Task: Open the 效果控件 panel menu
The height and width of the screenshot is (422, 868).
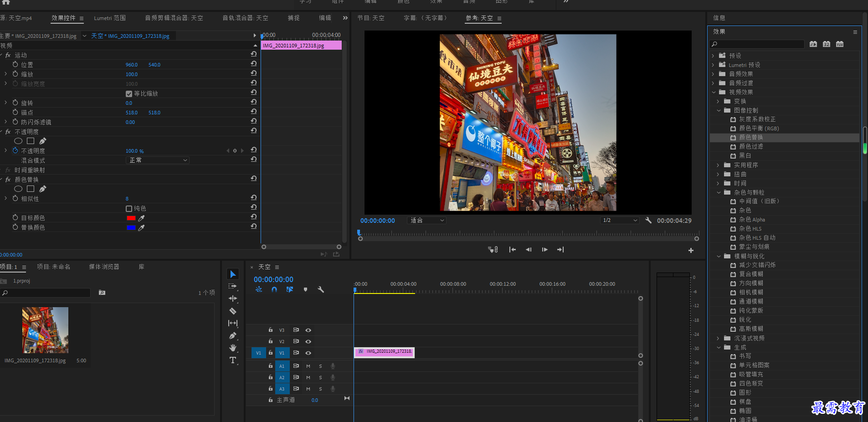Action: (x=82, y=19)
